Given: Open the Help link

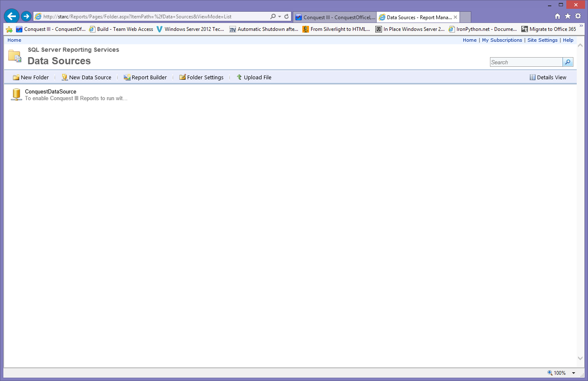Looking at the screenshot, I should (x=568, y=40).
